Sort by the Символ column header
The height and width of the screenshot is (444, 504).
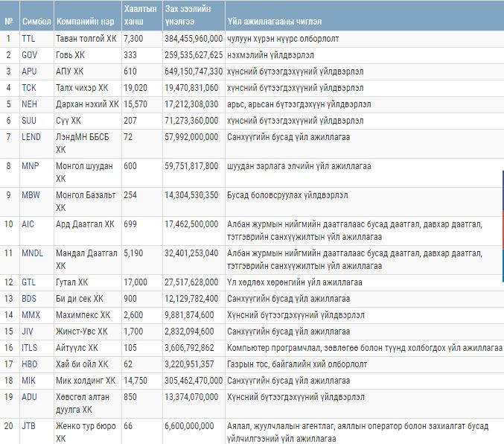click(x=36, y=22)
